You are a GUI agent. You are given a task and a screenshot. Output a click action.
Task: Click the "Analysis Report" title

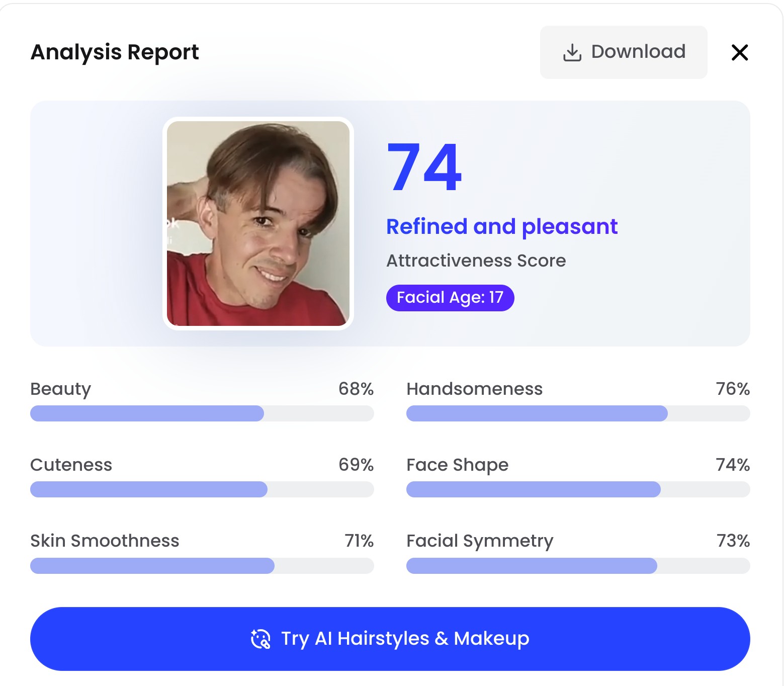click(115, 52)
